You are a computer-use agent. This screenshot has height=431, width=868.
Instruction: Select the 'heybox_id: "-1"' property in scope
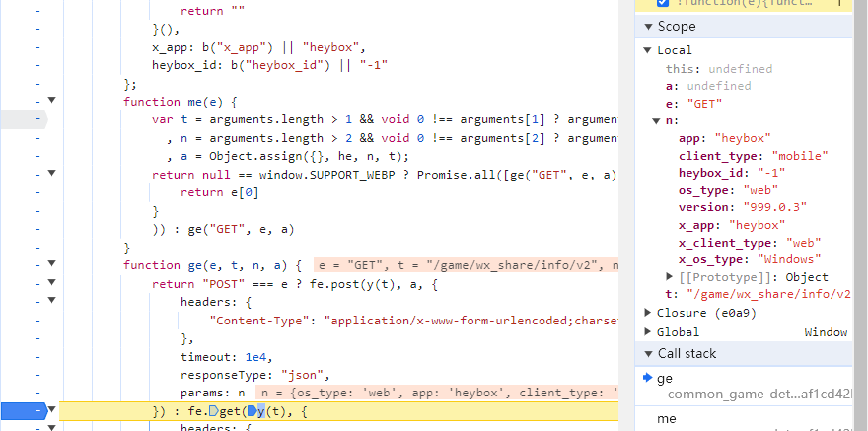pos(732,173)
